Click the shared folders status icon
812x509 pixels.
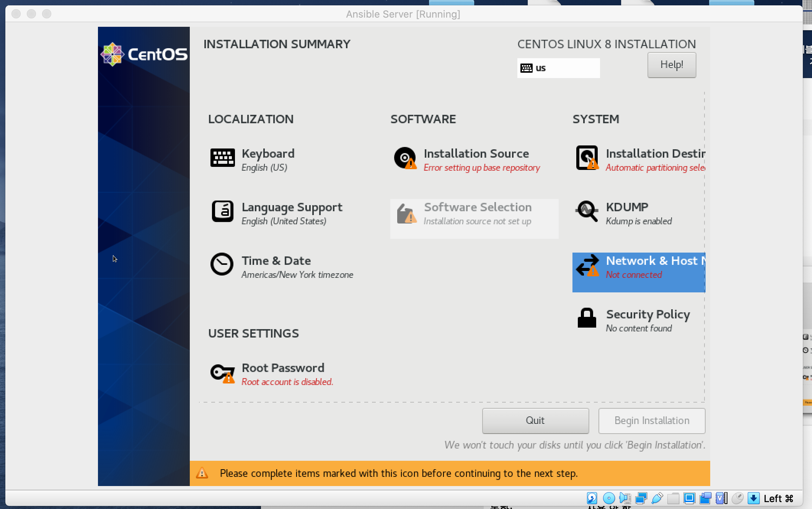coord(673,498)
